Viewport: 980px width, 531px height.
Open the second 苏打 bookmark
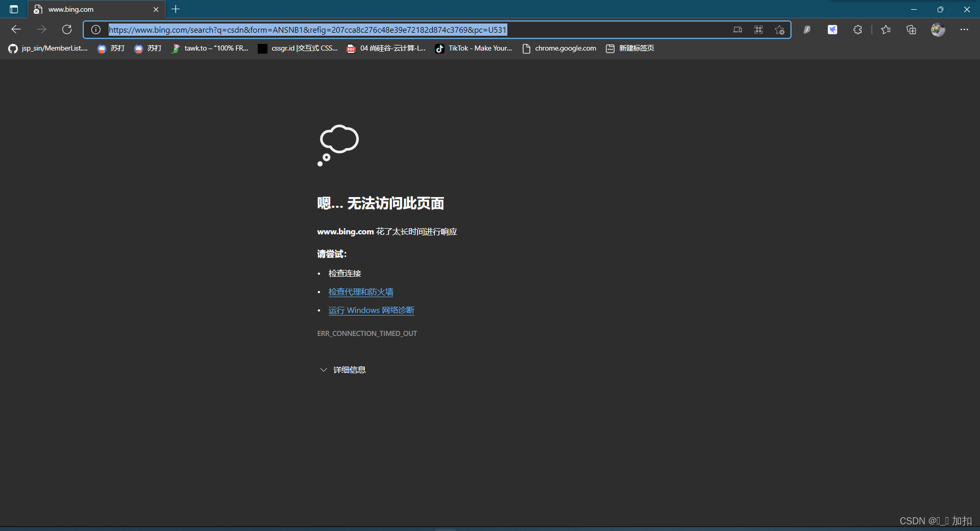click(x=148, y=48)
